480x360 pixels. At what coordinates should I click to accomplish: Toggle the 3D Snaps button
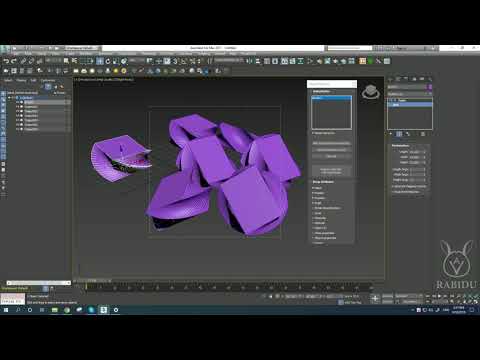175,61
